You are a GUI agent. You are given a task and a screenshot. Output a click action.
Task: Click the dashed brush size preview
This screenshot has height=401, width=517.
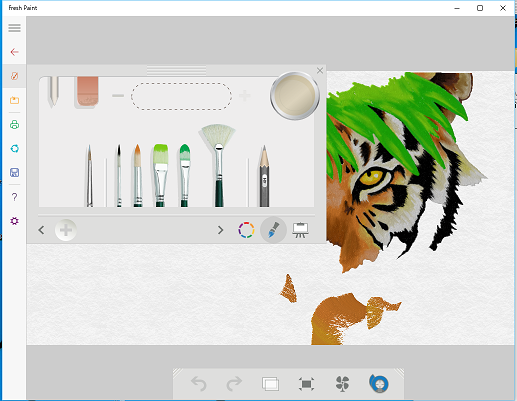coord(181,96)
